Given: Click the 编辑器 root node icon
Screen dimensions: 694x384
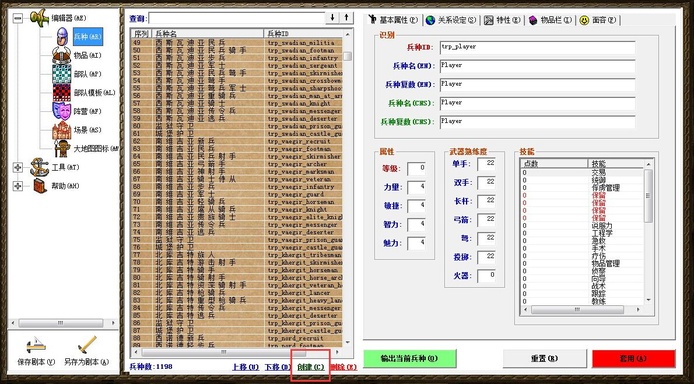Looking at the screenshot, I should click(39, 18).
